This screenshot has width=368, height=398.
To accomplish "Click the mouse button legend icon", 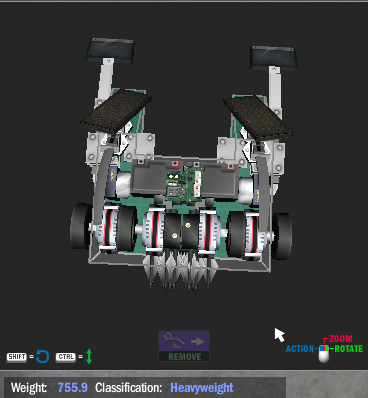I will click(324, 354).
